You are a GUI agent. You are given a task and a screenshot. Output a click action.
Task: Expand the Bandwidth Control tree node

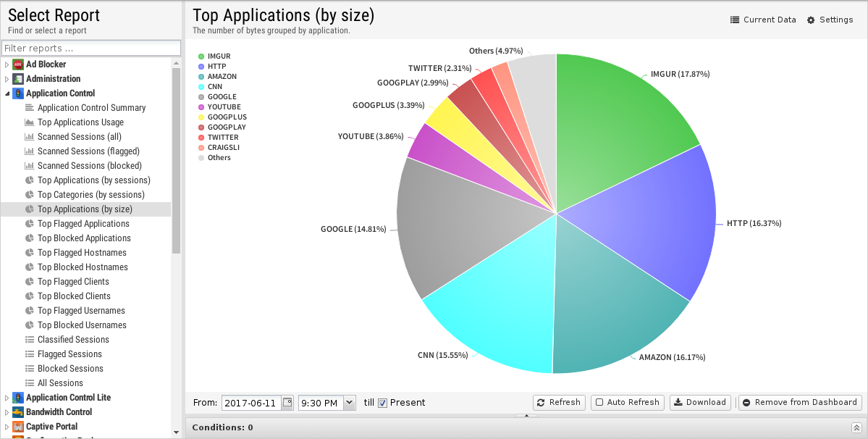pos(7,412)
